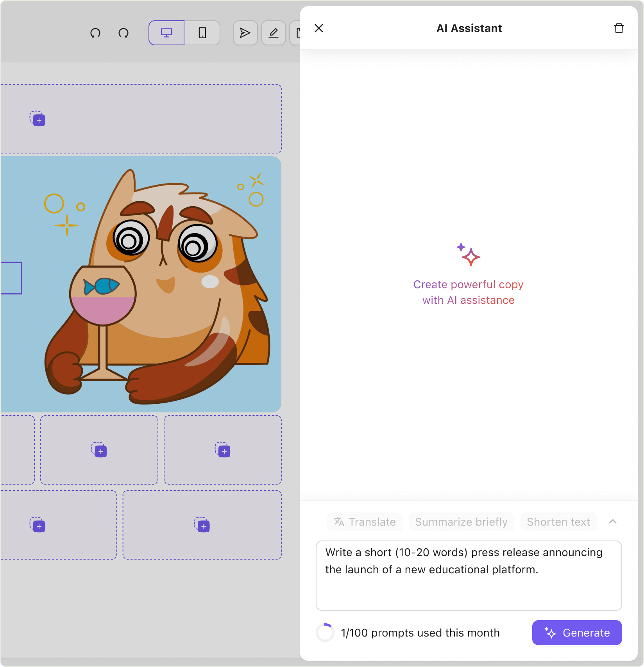Click the 'AI Assistant' panel title
The height and width of the screenshot is (667, 644).
469,28
